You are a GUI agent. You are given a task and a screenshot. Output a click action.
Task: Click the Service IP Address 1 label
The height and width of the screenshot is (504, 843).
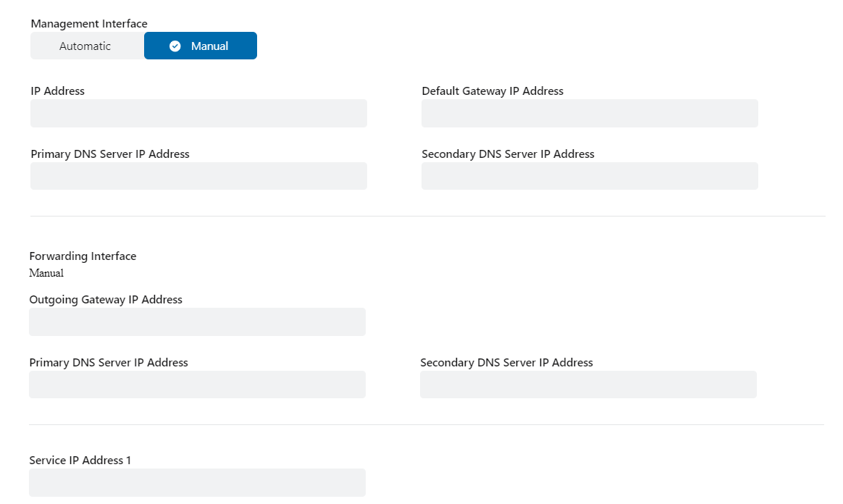(x=80, y=460)
